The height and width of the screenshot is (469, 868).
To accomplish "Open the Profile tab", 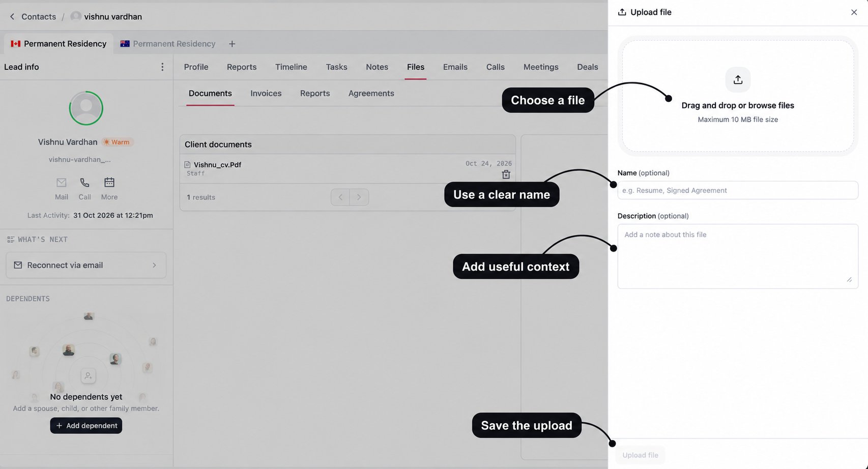I will coord(196,67).
